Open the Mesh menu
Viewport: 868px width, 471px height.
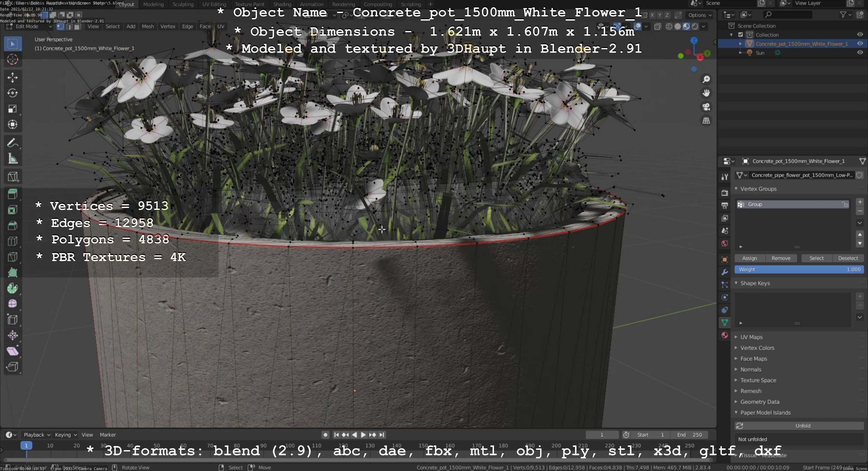(x=148, y=27)
